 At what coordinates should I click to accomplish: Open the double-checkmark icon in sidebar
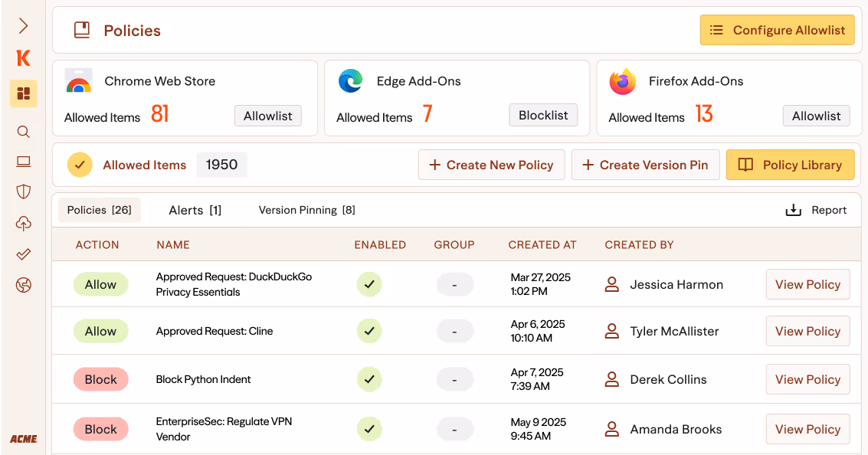point(23,254)
